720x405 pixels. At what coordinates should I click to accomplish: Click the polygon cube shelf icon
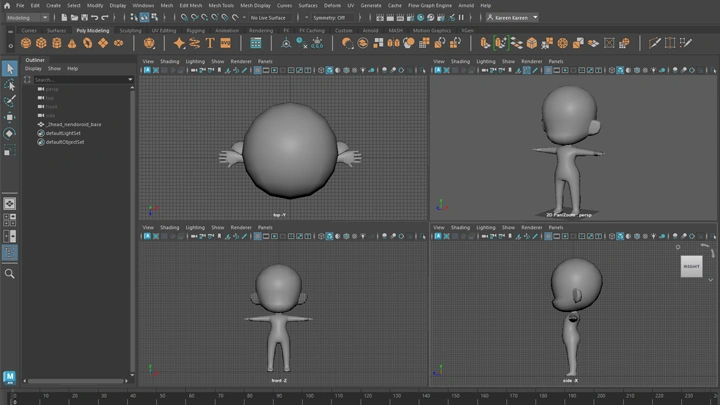pos(42,43)
